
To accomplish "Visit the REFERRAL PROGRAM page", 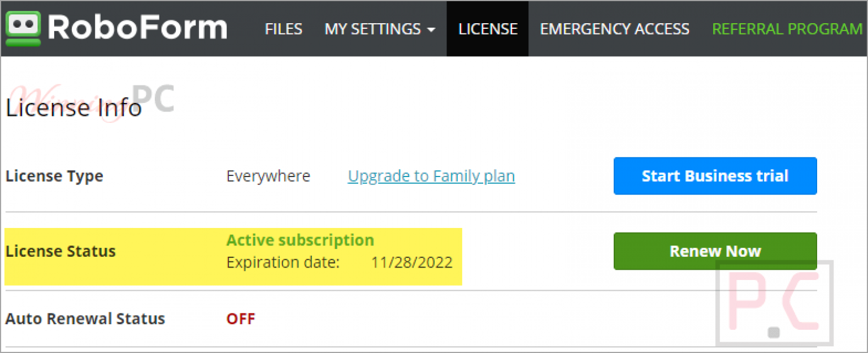I will pos(787,29).
